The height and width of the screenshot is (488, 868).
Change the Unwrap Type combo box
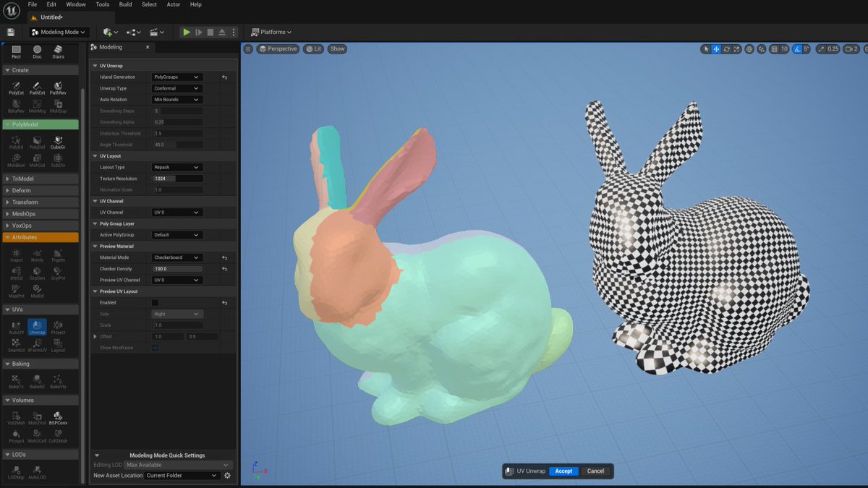point(176,87)
